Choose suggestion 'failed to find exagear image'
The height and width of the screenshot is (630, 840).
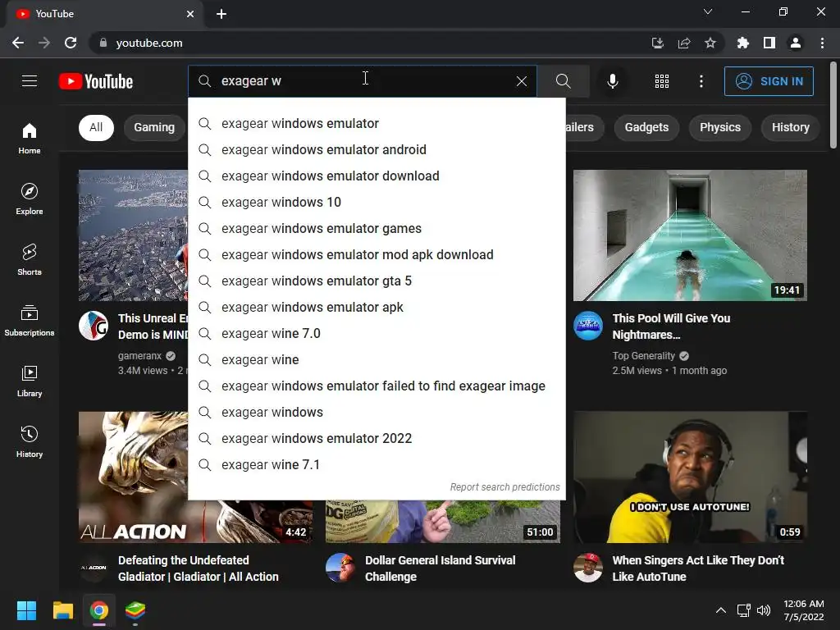click(x=377, y=386)
